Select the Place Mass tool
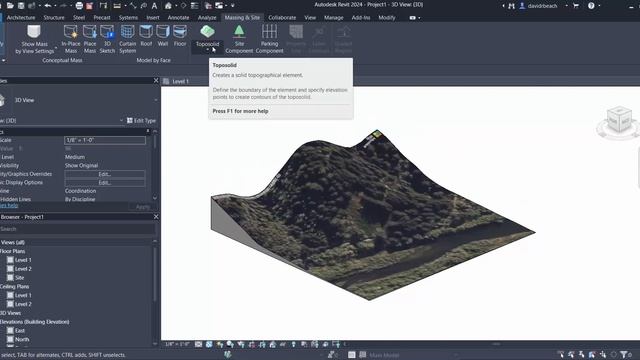The image size is (640, 360). point(90,39)
